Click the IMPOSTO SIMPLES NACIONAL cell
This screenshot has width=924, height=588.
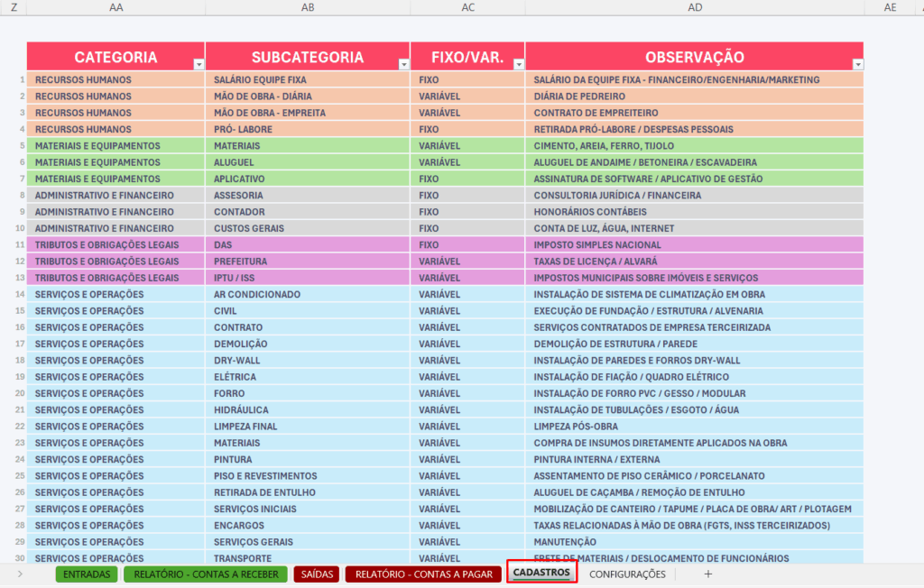tap(597, 245)
